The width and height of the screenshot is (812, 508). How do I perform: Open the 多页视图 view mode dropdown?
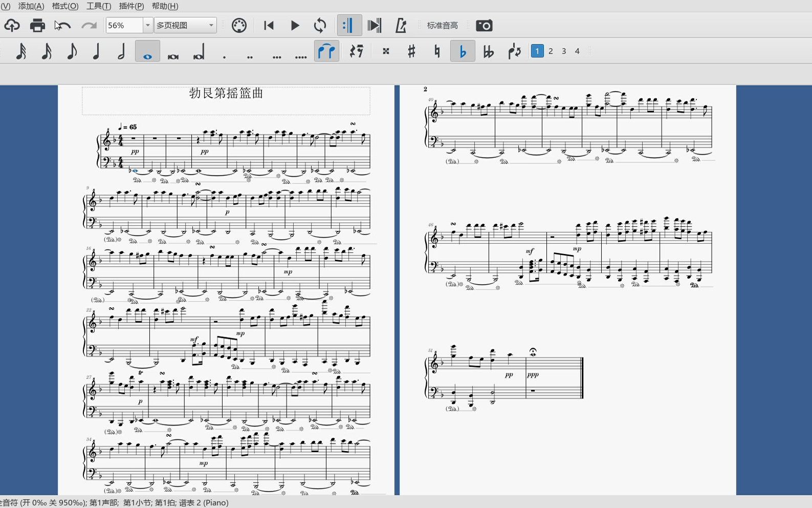click(185, 25)
